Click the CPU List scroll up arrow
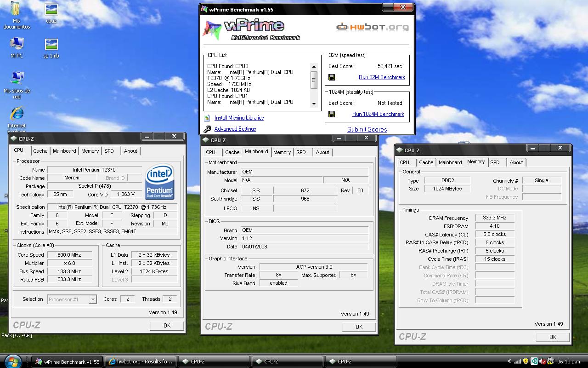The height and width of the screenshot is (368, 588). (x=314, y=67)
